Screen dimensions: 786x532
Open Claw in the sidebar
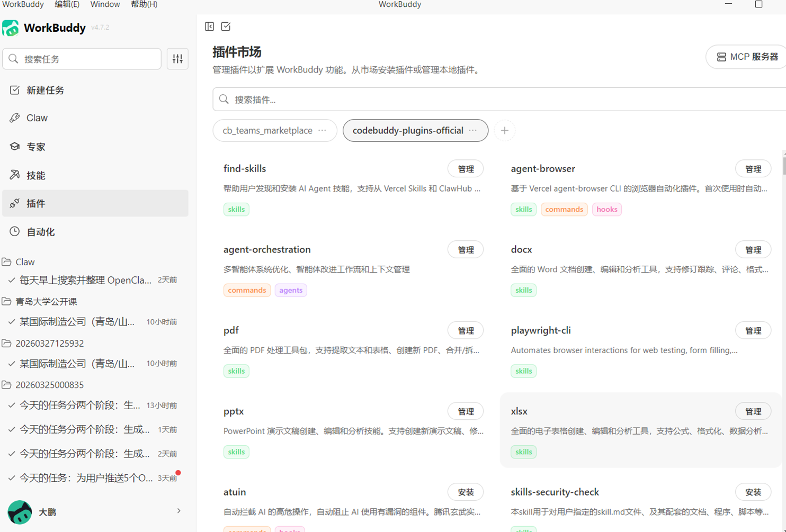coord(95,118)
